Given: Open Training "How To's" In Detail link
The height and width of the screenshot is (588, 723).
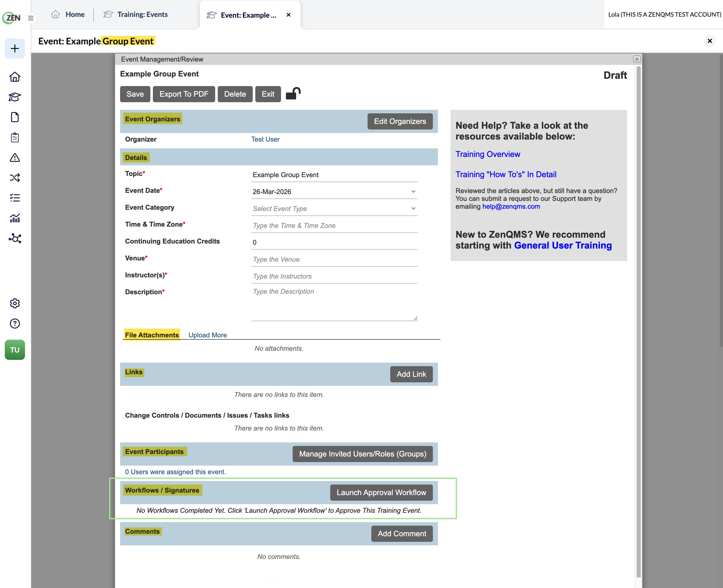Looking at the screenshot, I should coord(506,174).
